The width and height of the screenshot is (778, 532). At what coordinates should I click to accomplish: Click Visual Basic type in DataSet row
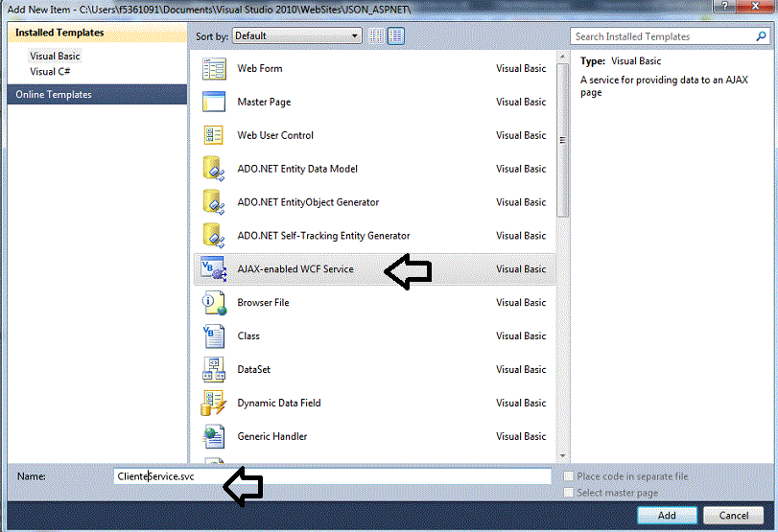pos(521,369)
